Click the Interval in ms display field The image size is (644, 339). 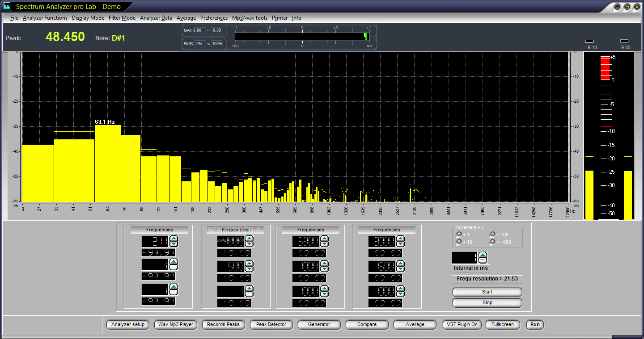[x=465, y=258]
